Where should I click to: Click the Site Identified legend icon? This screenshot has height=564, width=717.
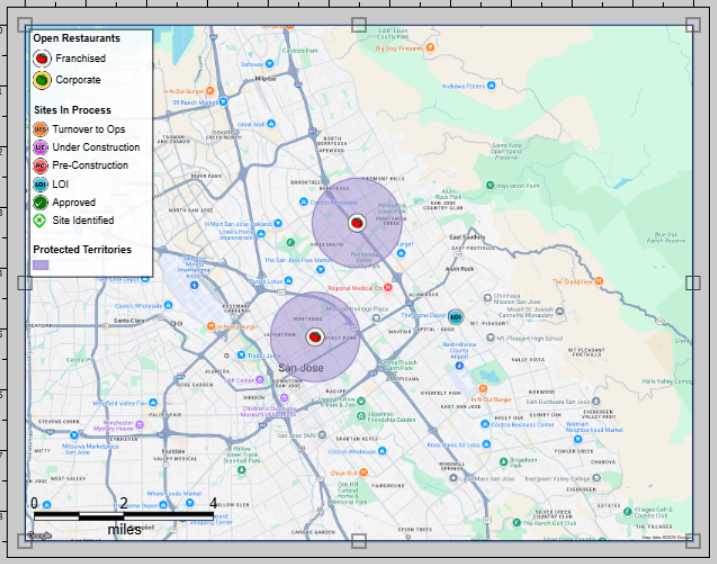41,220
